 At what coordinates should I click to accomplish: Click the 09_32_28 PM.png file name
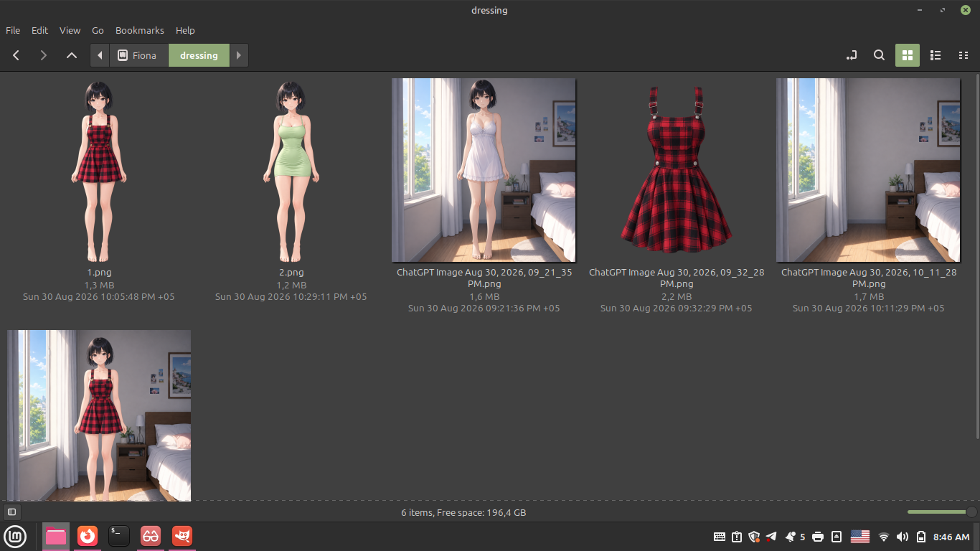coord(676,278)
